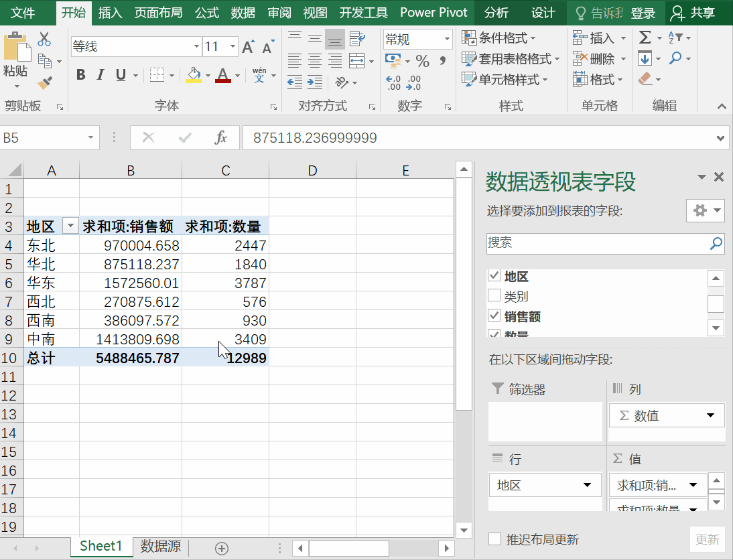Open 套用表格格式 table styles
Image resolution: width=733 pixels, height=560 pixels.
click(511, 58)
